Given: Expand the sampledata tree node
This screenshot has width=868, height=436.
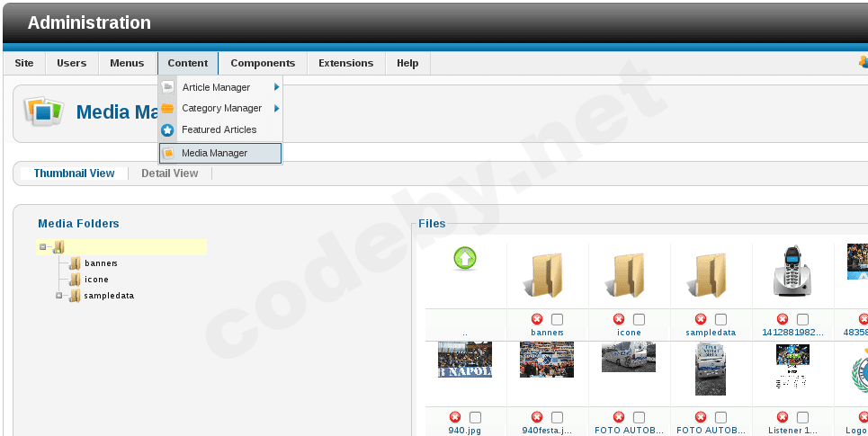Looking at the screenshot, I should pyautogui.click(x=58, y=296).
